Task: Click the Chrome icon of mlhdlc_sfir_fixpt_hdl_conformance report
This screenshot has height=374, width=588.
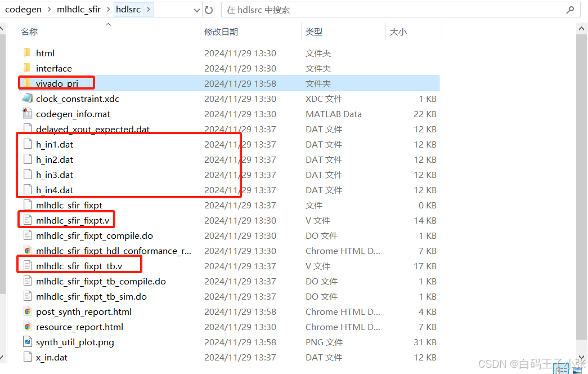Action: 28,251
